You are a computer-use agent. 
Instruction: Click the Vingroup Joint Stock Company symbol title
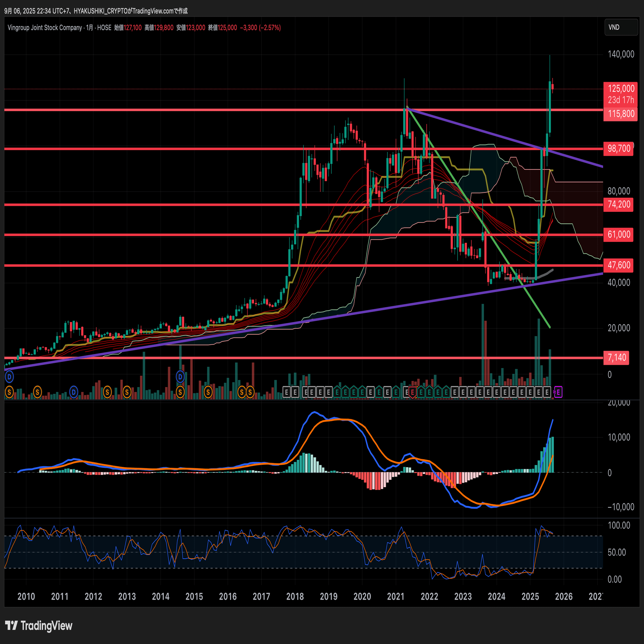tap(45, 28)
